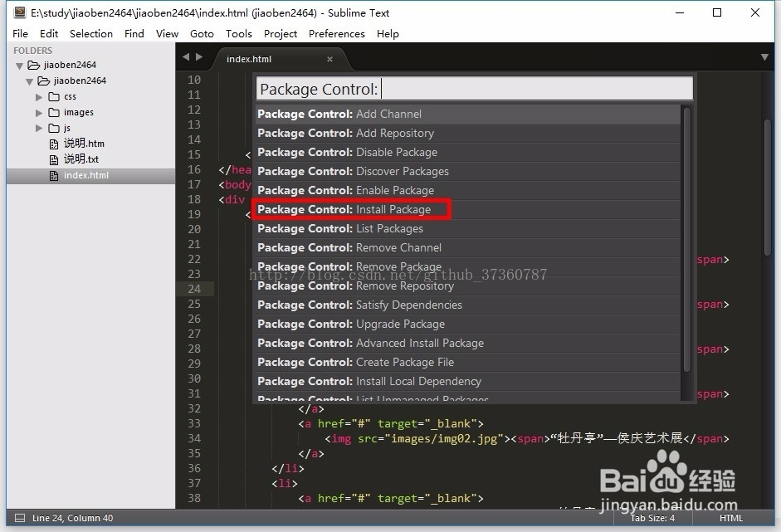Click line number 33 in gutter

coord(194,423)
